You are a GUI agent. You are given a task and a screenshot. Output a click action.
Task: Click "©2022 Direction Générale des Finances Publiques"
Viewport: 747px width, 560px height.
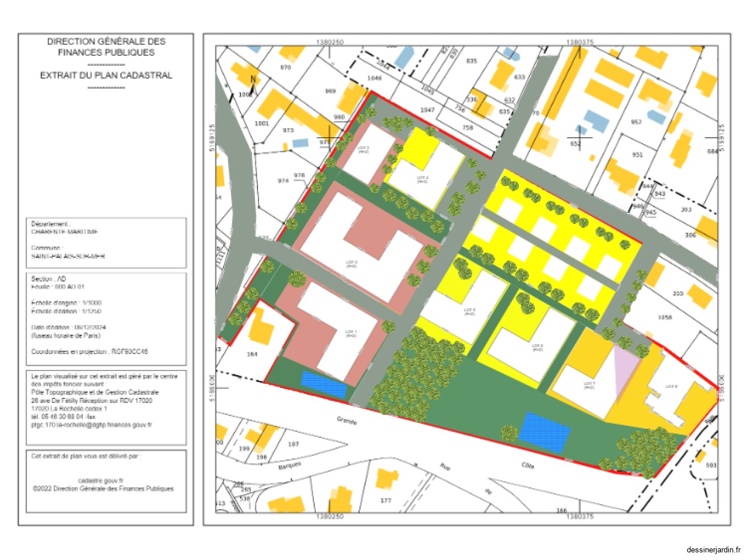click(103, 489)
